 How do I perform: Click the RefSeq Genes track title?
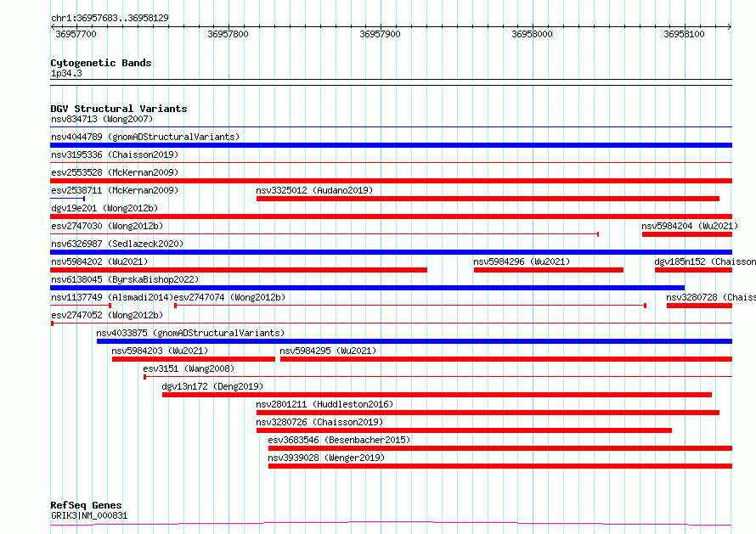point(86,506)
